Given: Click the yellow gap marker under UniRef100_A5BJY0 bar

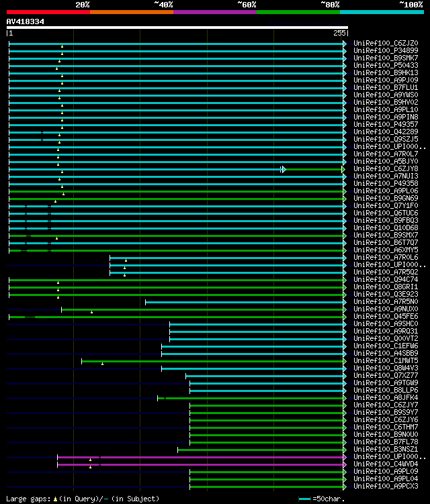Looking at the screenshot, I should point(58,164).
